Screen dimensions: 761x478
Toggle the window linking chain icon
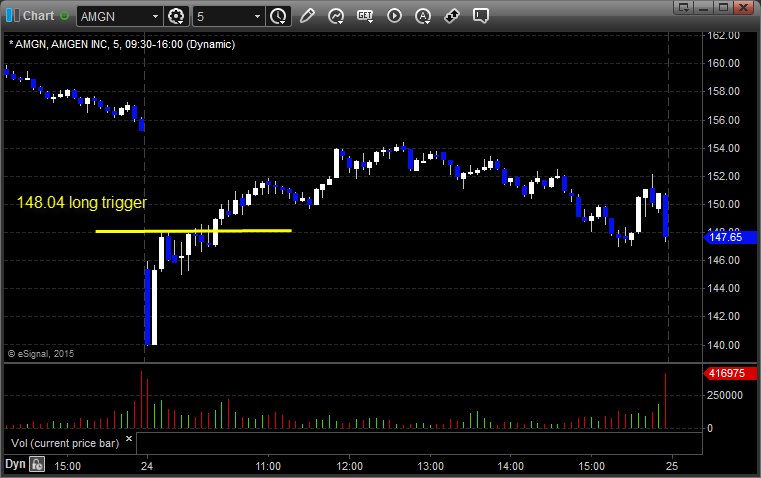click(452, 16)
